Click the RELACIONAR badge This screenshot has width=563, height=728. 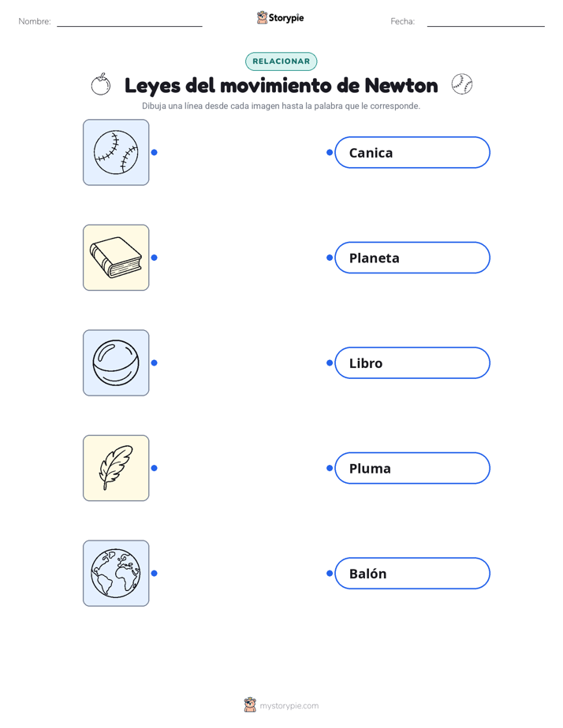click(281, 61)
